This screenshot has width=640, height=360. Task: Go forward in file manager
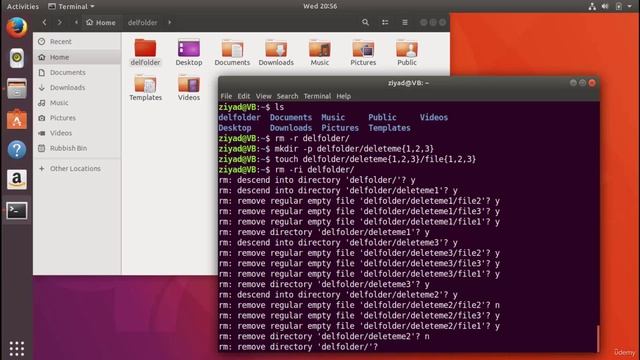click(60, 22)
